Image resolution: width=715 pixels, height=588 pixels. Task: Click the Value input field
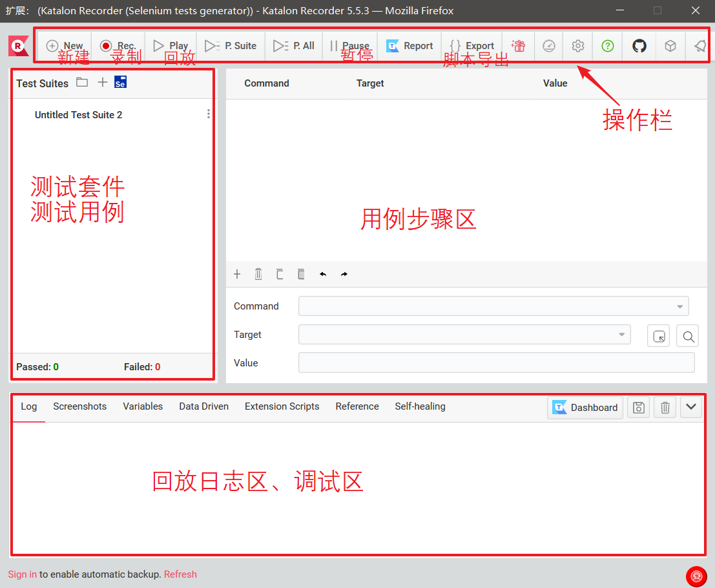coord(496,362)
